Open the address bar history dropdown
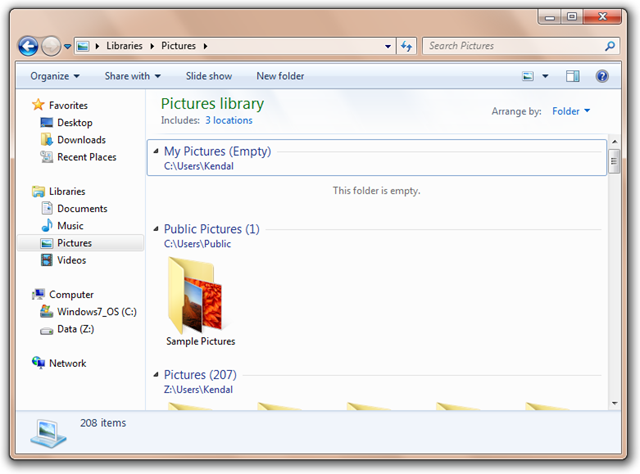 pos(388,46)
